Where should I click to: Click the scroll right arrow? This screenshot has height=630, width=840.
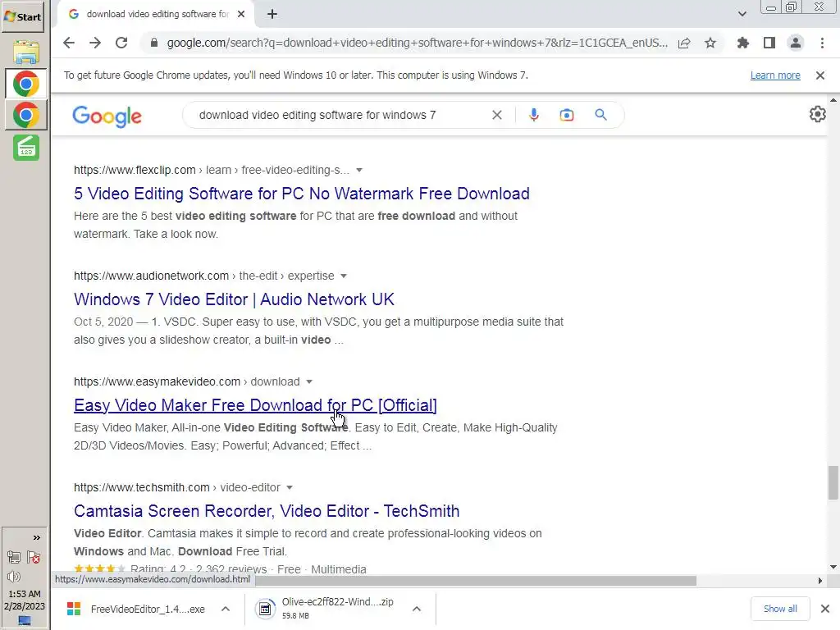[820, 581]
